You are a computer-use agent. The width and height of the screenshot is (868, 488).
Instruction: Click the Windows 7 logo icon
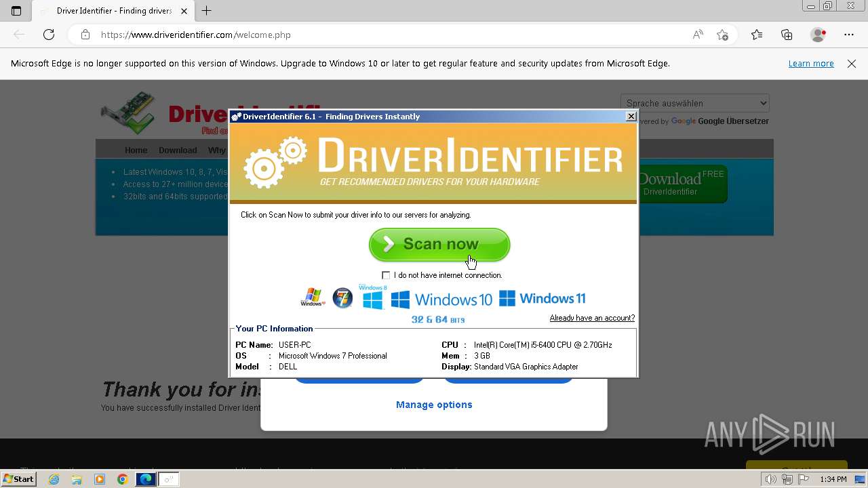[x=342, y=298]
